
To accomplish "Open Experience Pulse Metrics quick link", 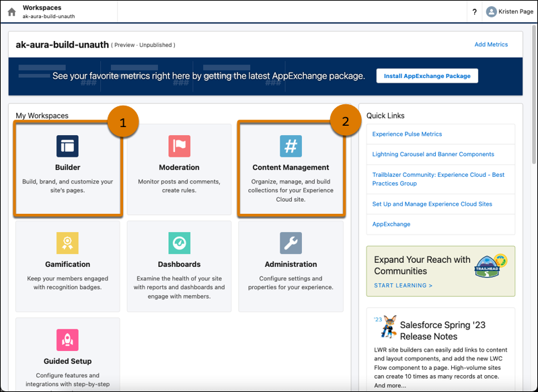I will (x=407, y=134).
